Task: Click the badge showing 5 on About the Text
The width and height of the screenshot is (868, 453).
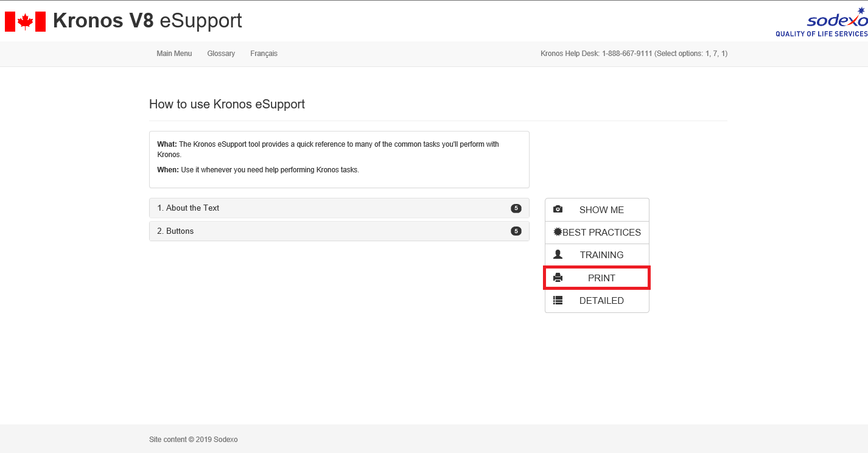Action: click(x=516, y=208)
